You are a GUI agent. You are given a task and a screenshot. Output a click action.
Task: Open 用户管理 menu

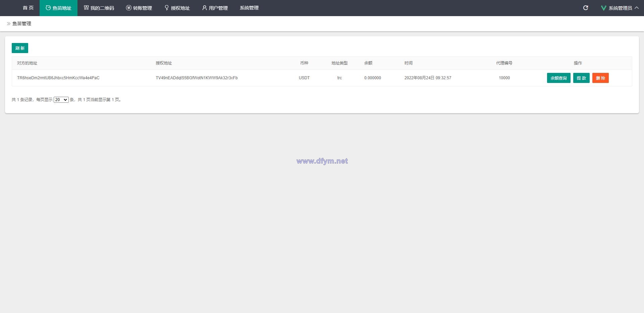point(215,8)
